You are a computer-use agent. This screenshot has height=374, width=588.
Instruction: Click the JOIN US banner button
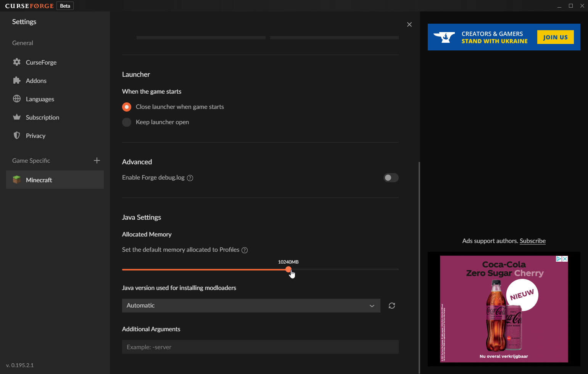click(x=555, y=37)
